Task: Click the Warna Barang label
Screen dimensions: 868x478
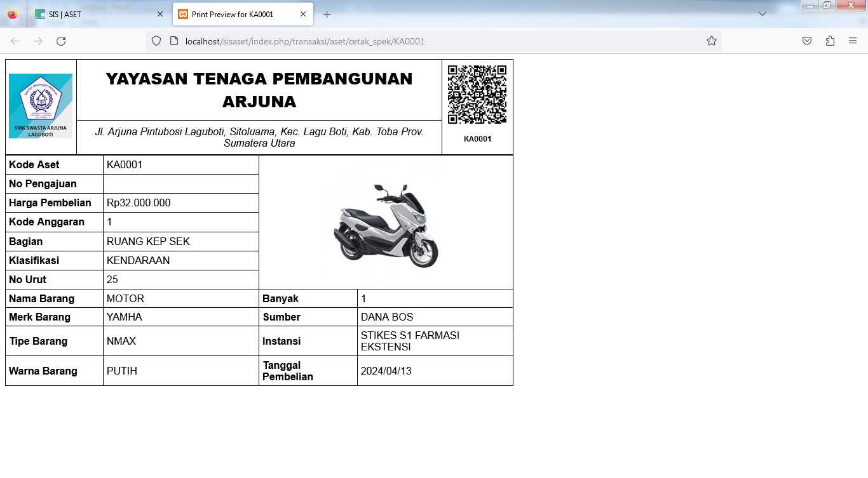Action: point(43,371)
